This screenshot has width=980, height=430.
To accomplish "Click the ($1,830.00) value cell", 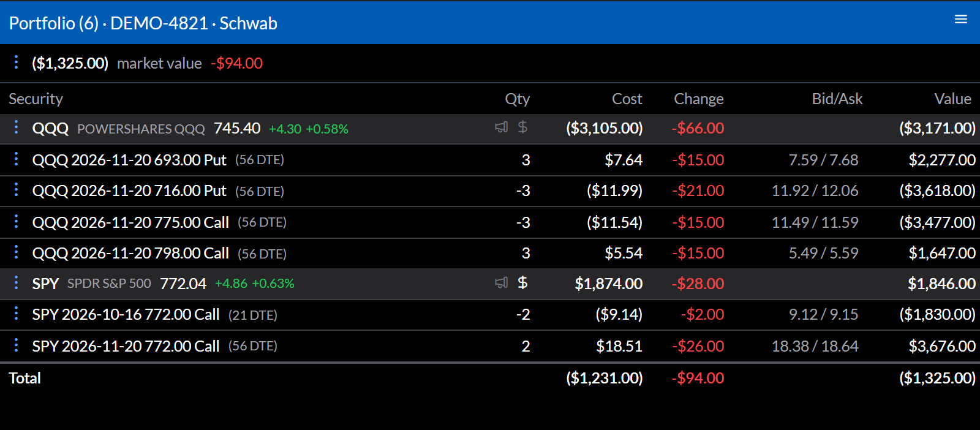I will click(x=937, y=314).
